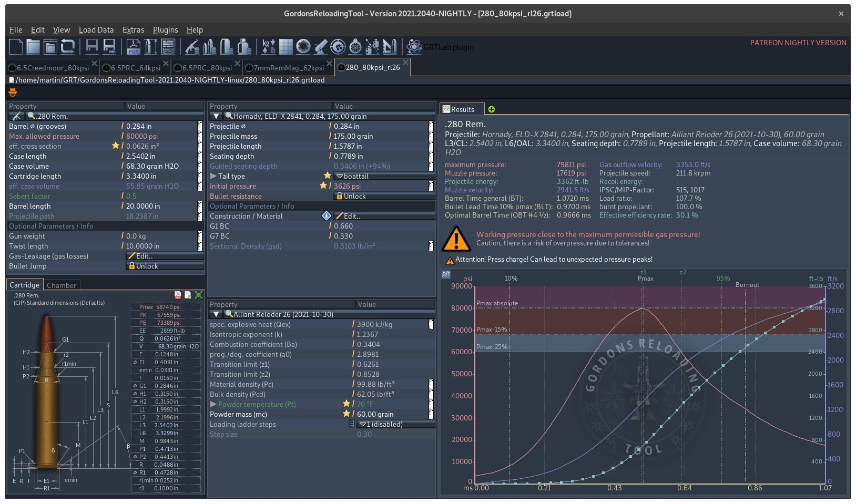Click the rifle caliber database toolbar icon
The image size is (856, 504).
(192, 47)
